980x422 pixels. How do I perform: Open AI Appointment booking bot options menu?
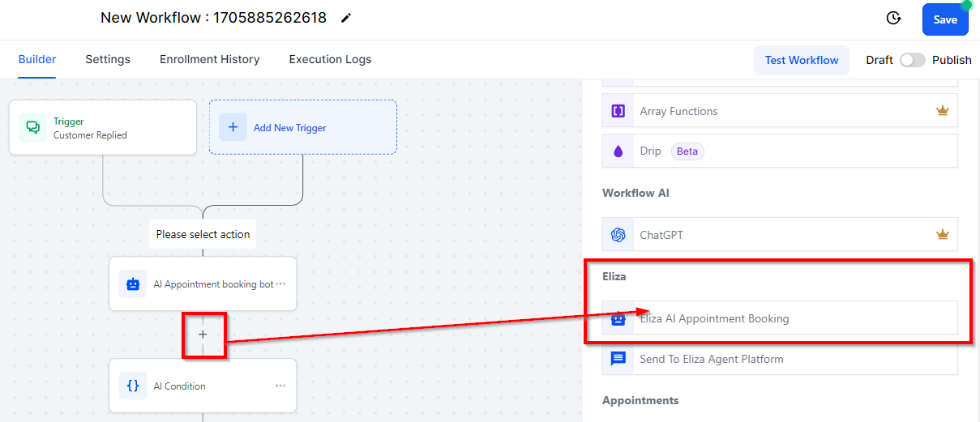pyautogui.click(x=280, y=284)
